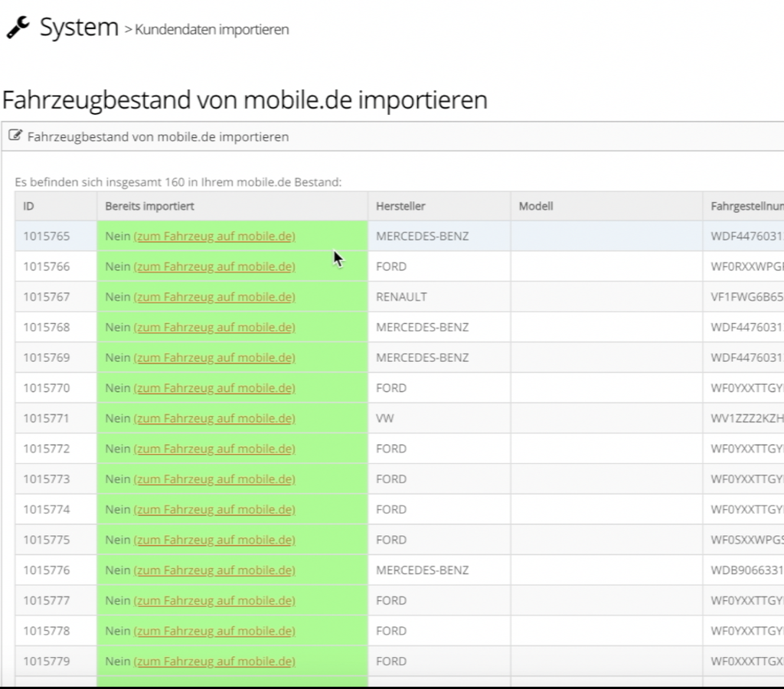This screenshot has width=784, height=689.
Task: Click the ID column header
Action: coord(28,206)
